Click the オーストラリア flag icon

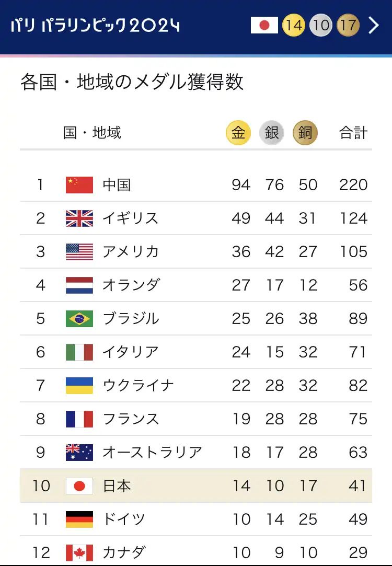[79, 452]
